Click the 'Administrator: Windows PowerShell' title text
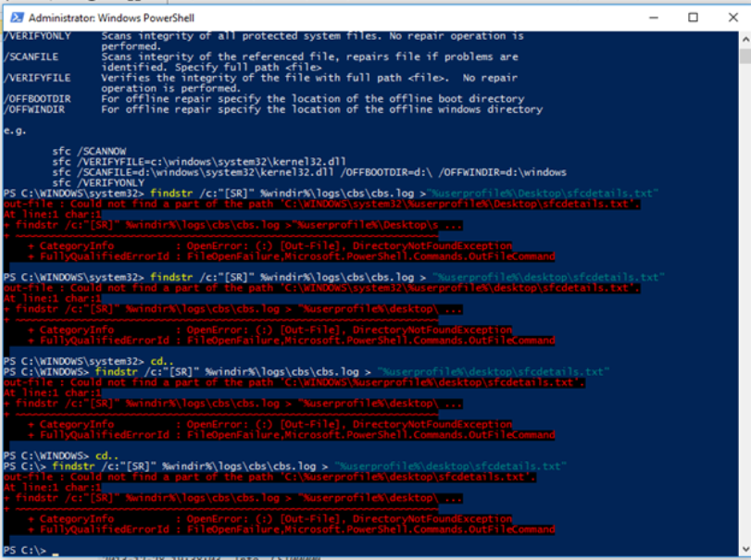This screenshot has width=751, height=560. click(x=111, y=19)
